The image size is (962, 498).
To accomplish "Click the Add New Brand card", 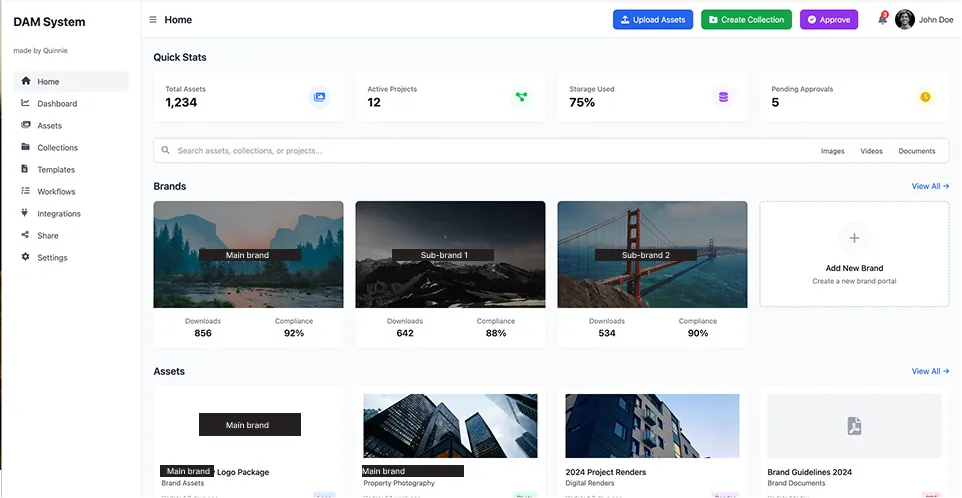I will tap(855, 254).
